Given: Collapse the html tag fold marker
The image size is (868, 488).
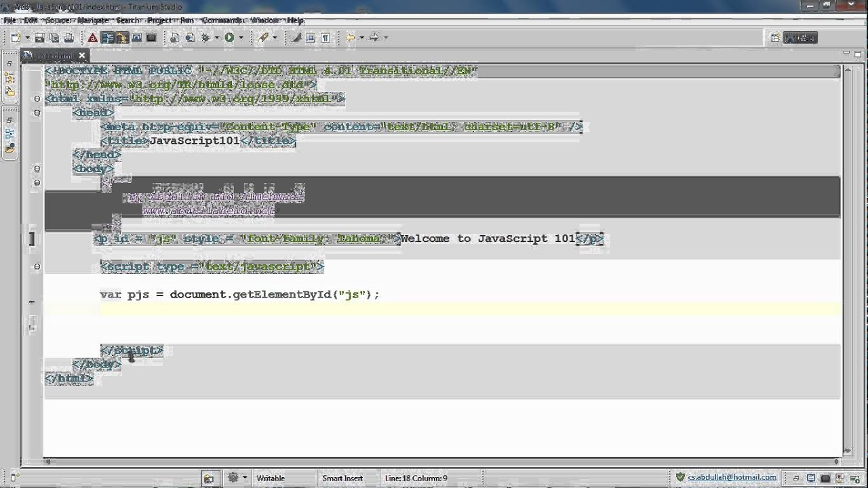Looking at the screenshot, I should [x=37, y=99].
